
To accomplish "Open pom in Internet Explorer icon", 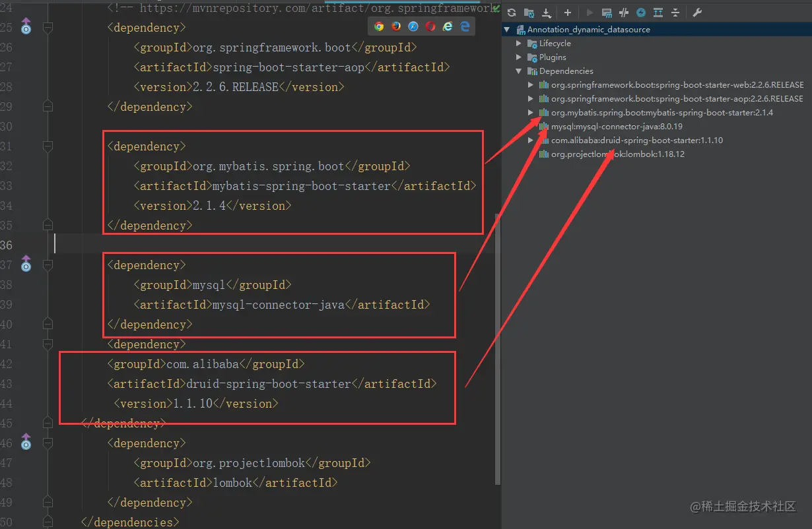I will click(448, 26).
